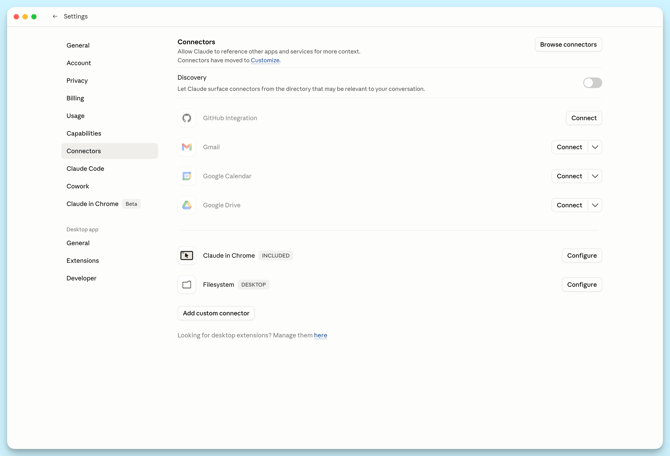670x456 pixels.
Task: Click the Connectors page heading
Action: 196,42
